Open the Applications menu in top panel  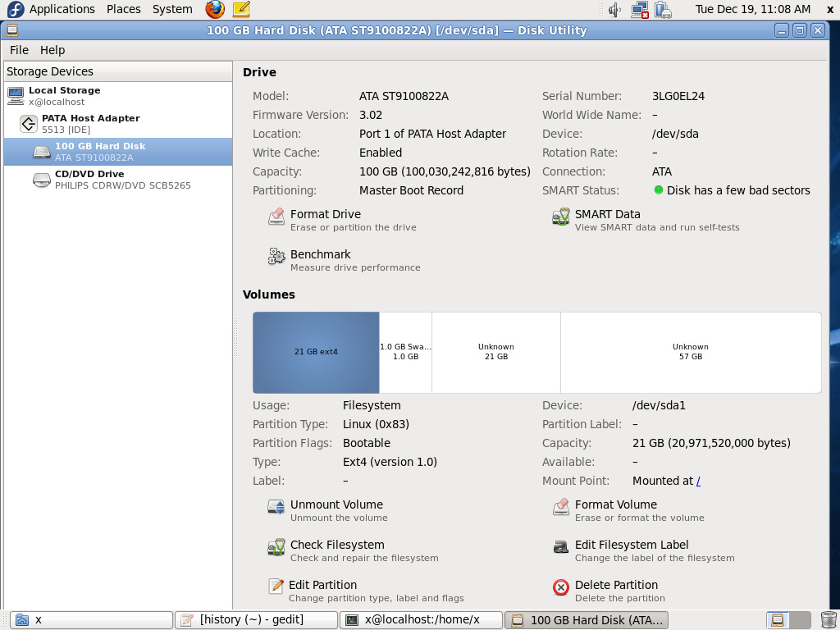coord(62,9)
